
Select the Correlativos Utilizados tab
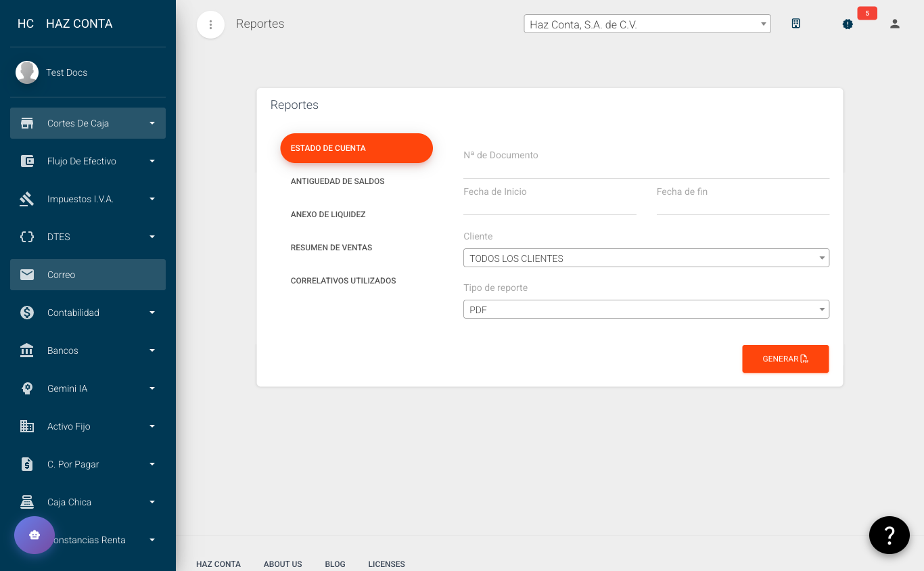tap(343, 281)
